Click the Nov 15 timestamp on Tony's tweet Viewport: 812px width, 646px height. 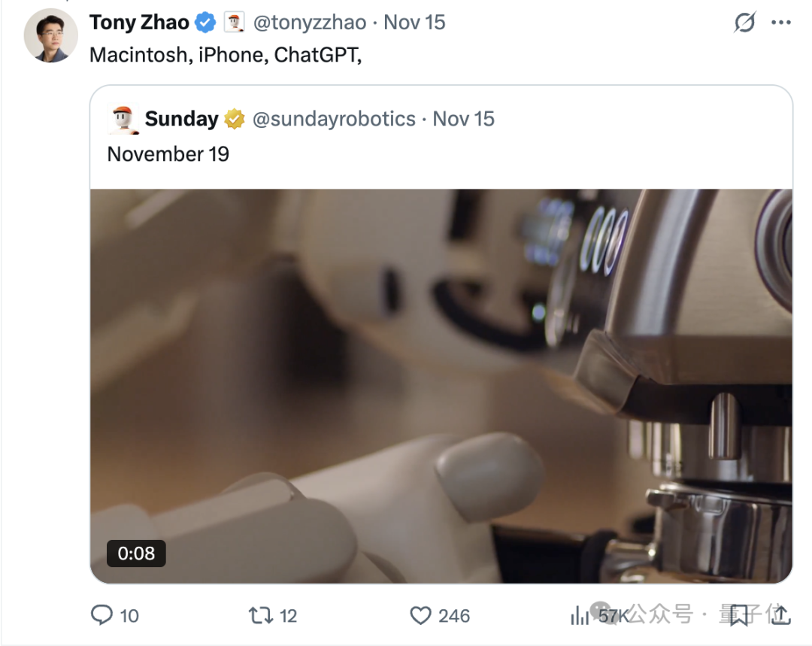point(414,23)
